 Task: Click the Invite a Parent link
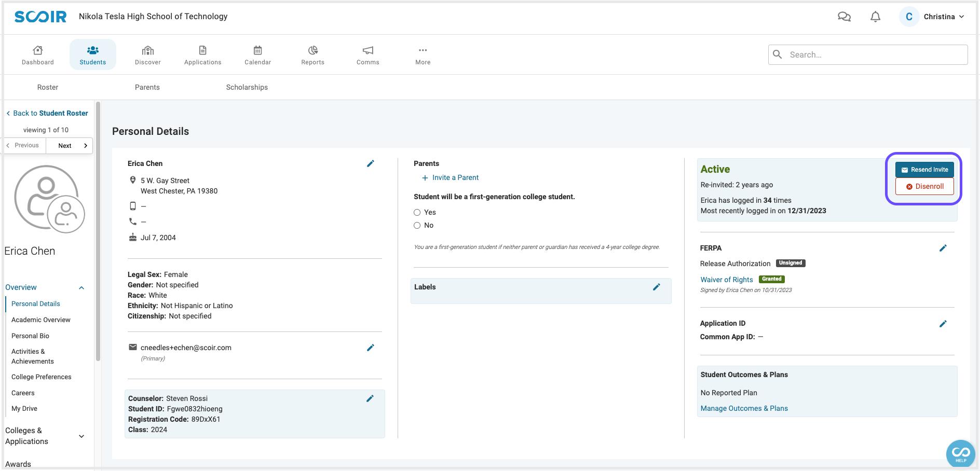point(451,177)
